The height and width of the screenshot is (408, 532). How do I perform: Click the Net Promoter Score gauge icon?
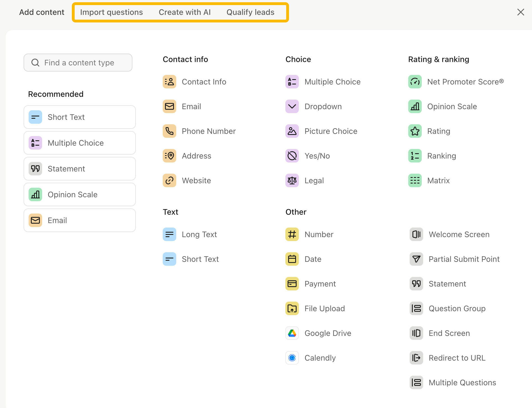coord(415,82)
